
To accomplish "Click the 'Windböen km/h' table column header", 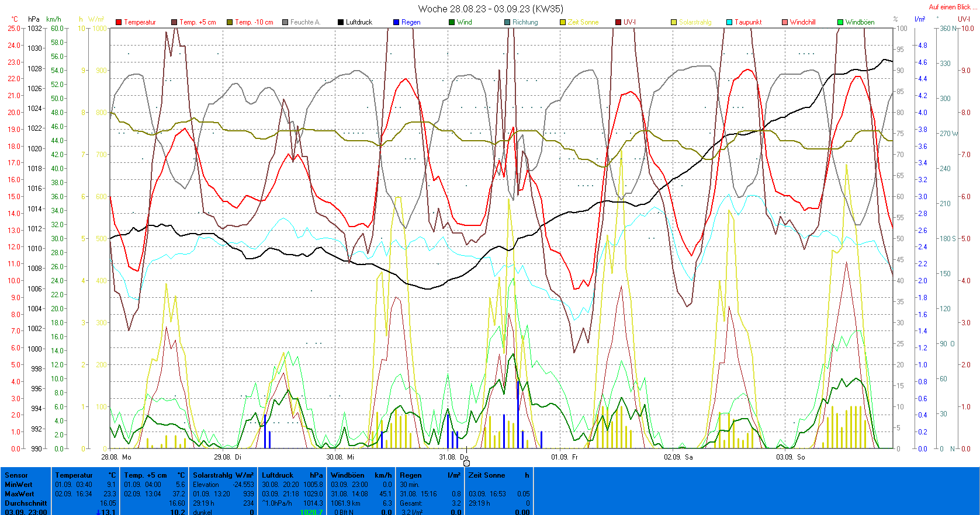I will (x=361, y=475).
